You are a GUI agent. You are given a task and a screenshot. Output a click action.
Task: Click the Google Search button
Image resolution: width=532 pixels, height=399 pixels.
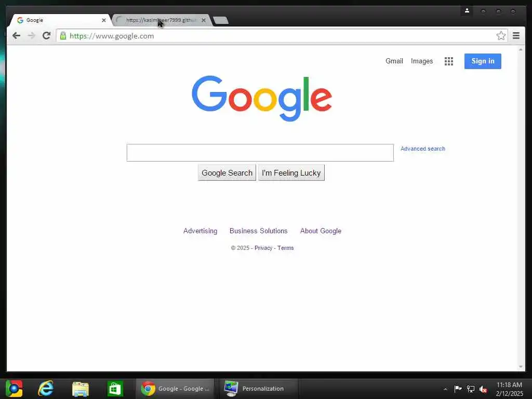pos(227,172)
